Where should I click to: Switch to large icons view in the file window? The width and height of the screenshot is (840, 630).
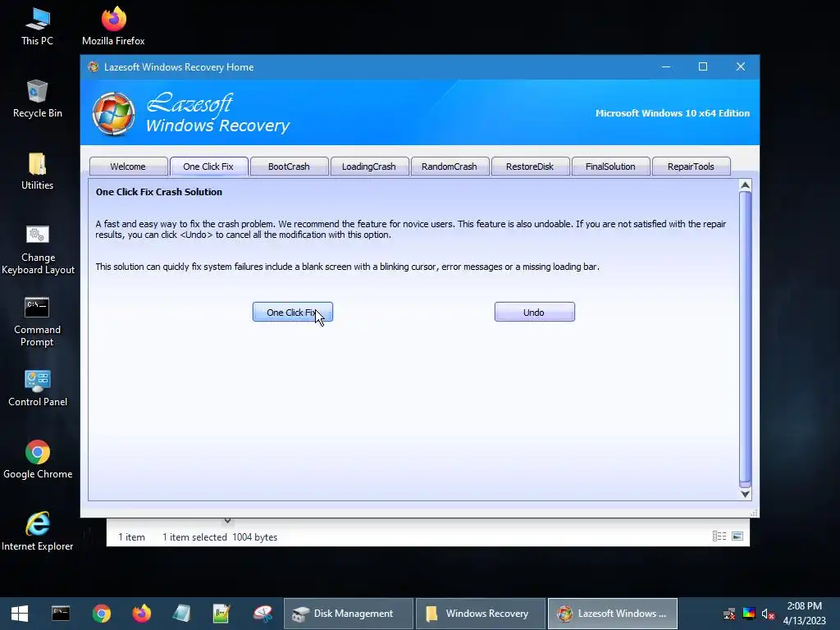[x=737, y=536]
